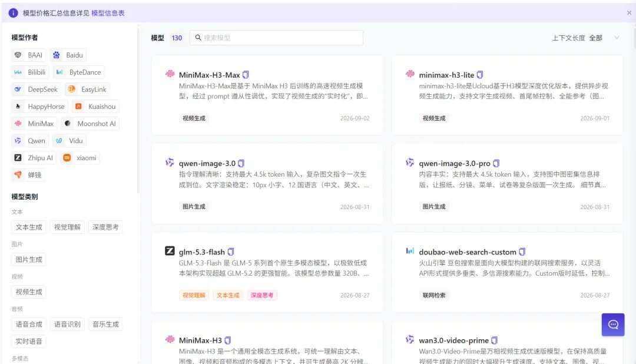Filter by author Moonshot AI

(91, 123)
